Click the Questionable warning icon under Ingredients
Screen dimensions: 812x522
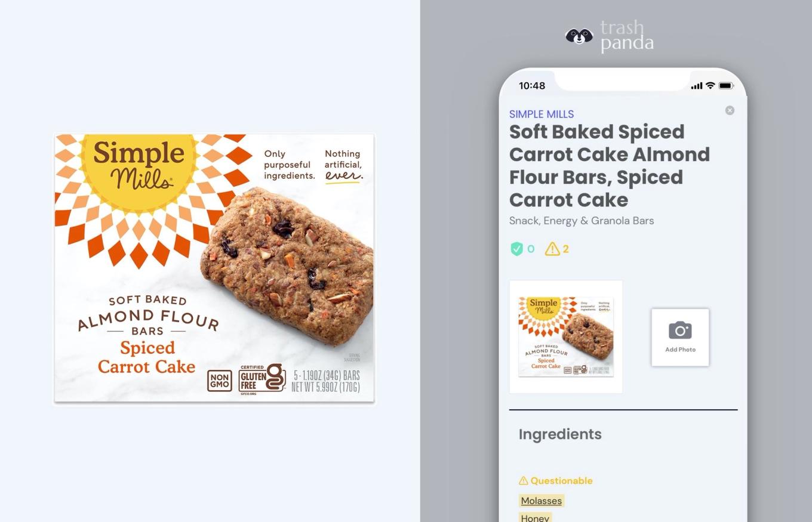tap(524, 480)
